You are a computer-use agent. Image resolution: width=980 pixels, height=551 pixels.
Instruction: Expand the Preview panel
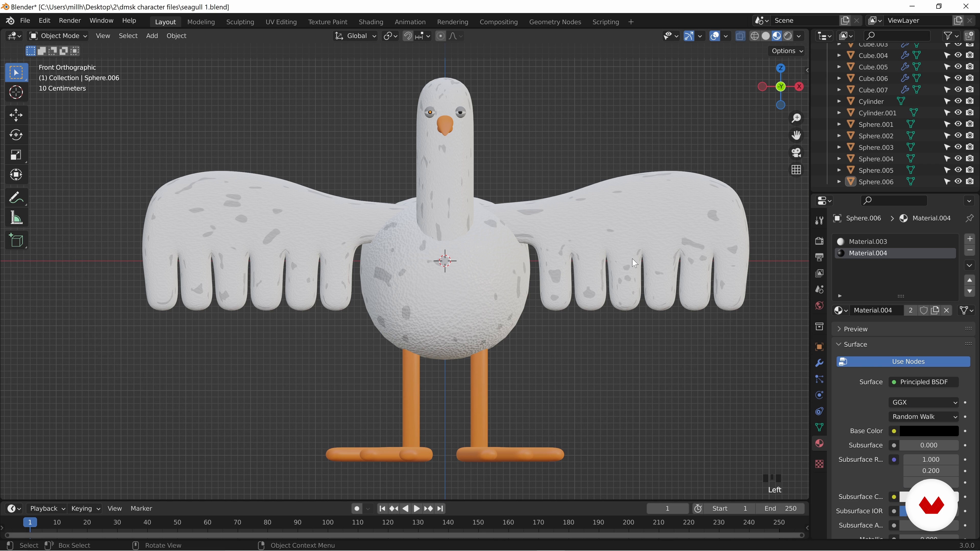(855, 329)
